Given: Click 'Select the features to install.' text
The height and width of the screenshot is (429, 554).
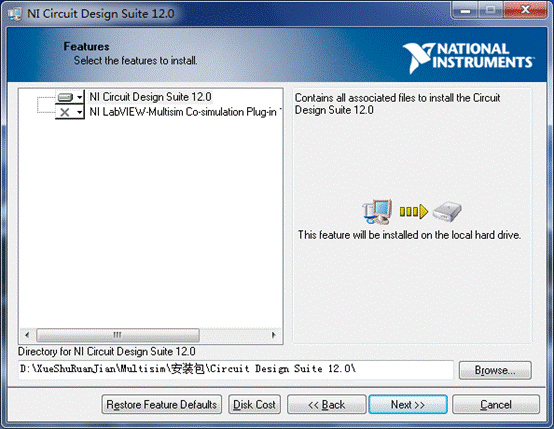Looking at the screenshot, I should point(135,61).
